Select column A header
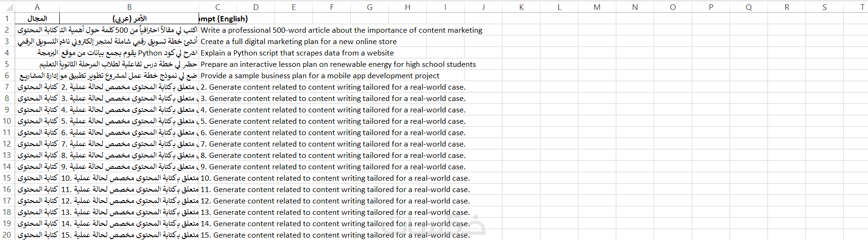Image resolution: width=868 pixels, height=240 pixels. tap(37, 7)
